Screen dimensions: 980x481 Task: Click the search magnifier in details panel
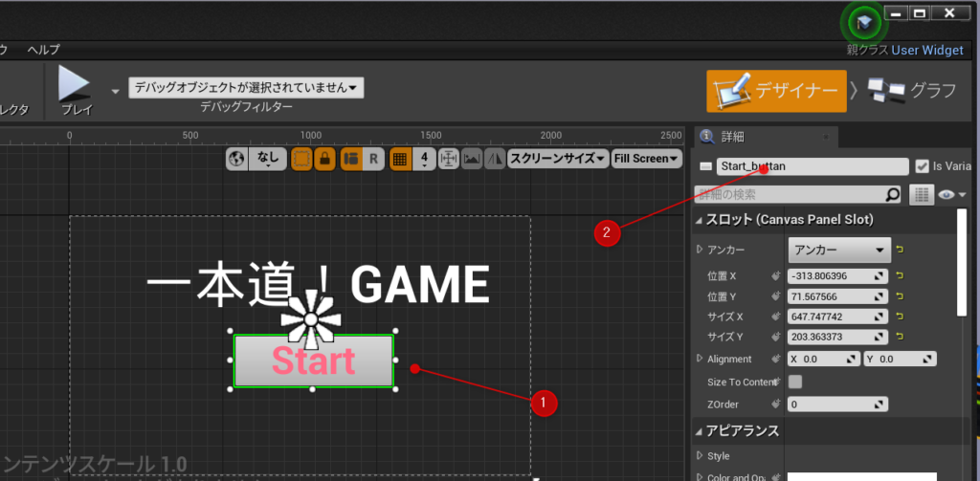click(892, 194)
